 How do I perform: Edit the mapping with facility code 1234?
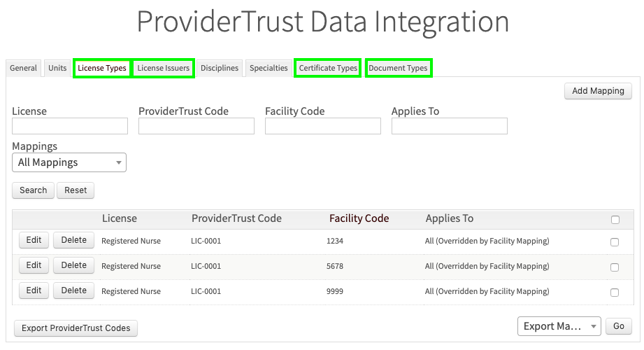[34, 240]
